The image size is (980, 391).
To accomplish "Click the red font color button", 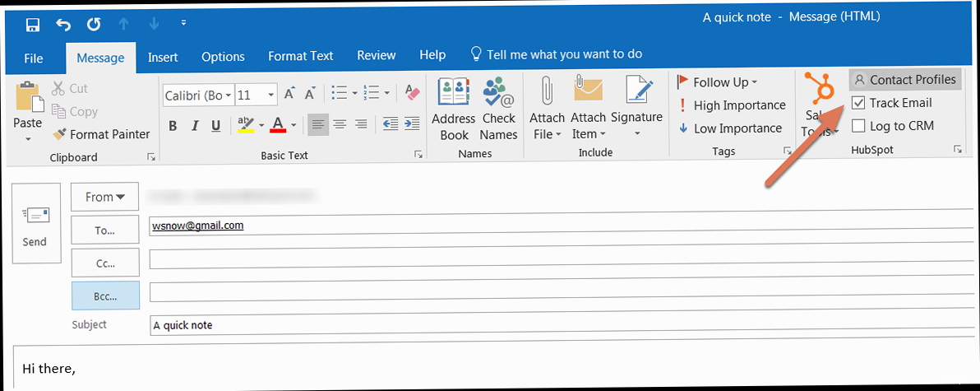I will pyautogui.click(x=277, y=126).
